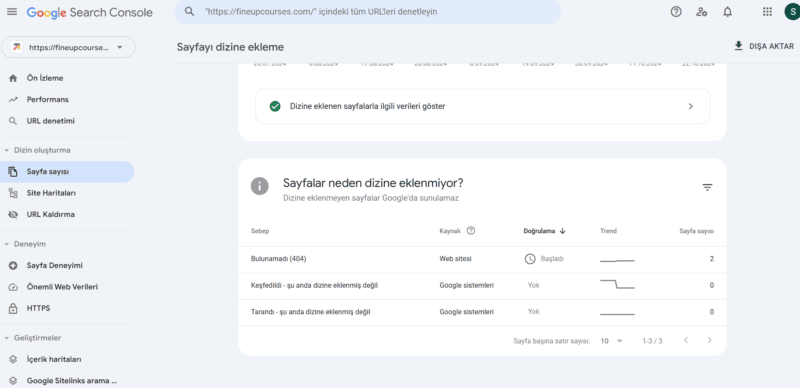
Task: Open rows per page dropdown showing 10
Action: point(612,341)
